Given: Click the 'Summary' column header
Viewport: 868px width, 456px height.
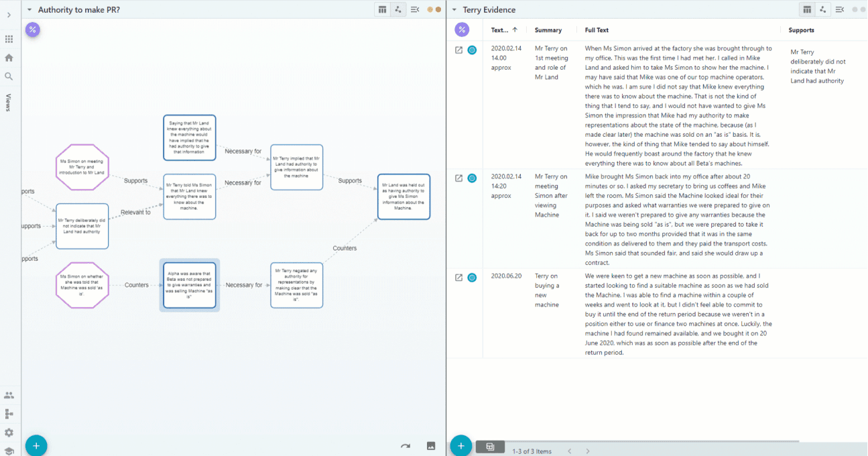Looking at the screenshot, I should [548, 30].
